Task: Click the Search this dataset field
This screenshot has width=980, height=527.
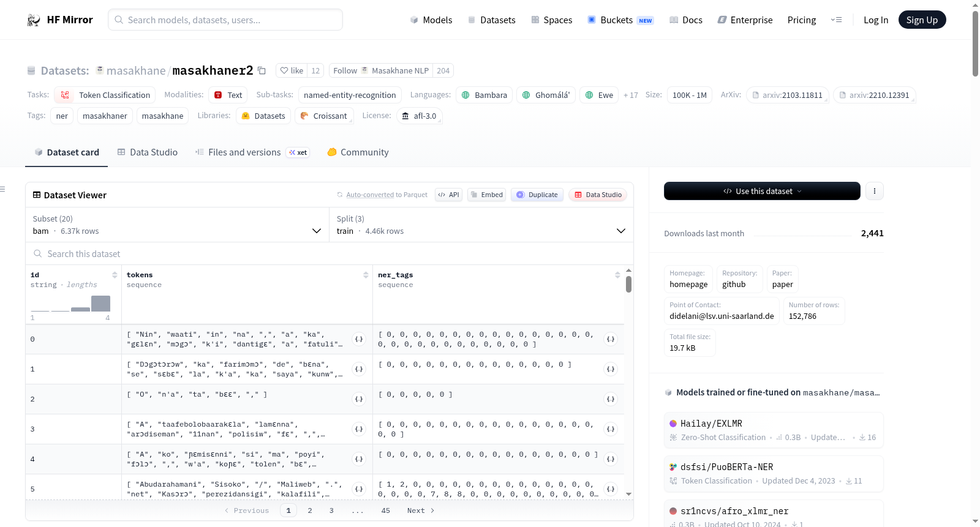Action: click(330, 254)
